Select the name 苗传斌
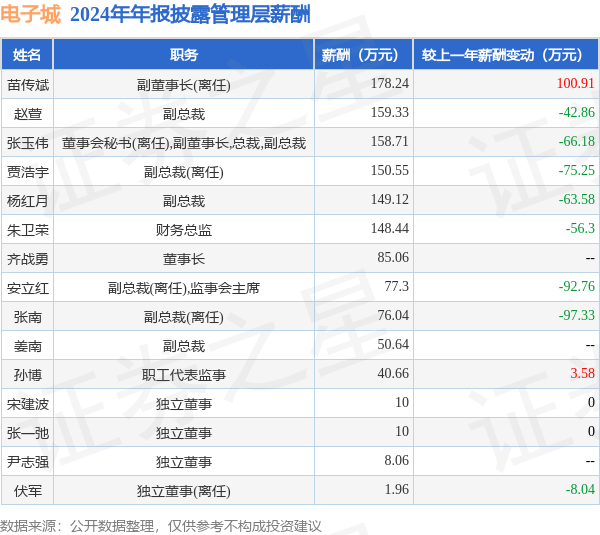The image size is (600, 535). 28,85
